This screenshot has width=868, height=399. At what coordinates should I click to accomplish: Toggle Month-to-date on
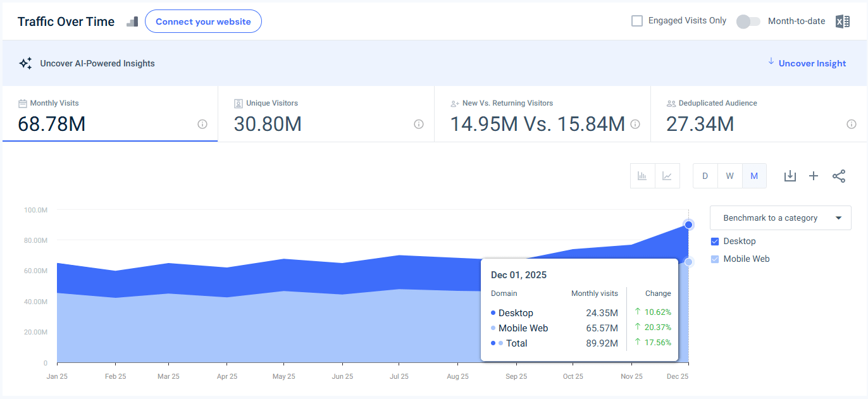[748, 21]
